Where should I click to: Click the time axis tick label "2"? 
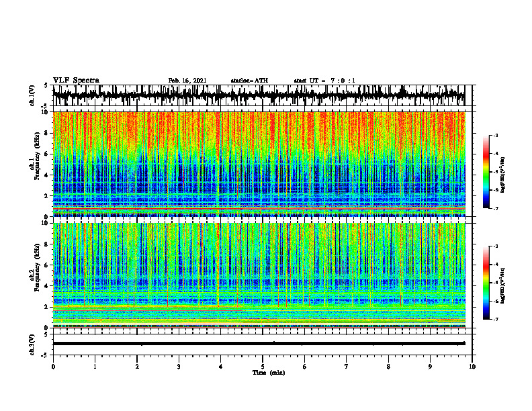[x=137, y=367]
